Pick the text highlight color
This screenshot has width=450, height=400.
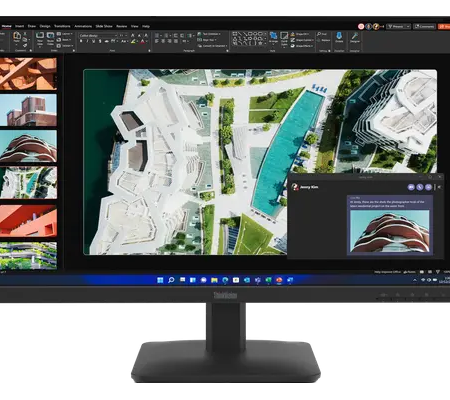click(x=133, y=42)
